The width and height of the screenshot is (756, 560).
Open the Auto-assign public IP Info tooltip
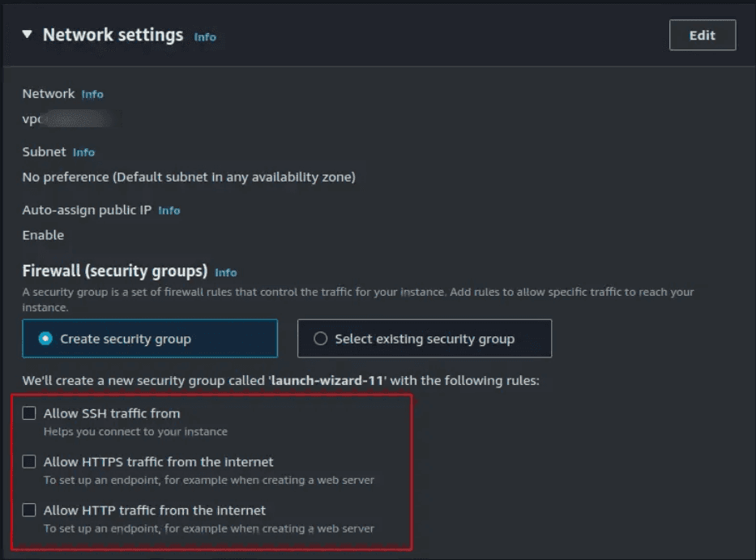169,210
